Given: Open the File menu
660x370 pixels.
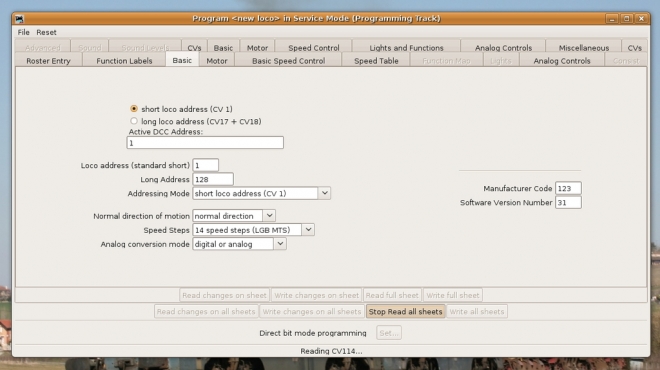Looking at the screenshot, I should (24, 32).
